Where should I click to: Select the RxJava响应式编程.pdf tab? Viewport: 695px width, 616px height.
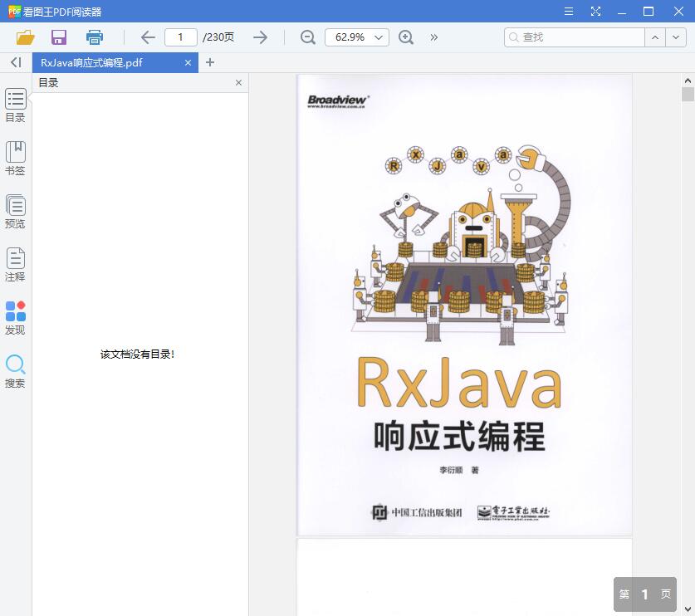115,62
